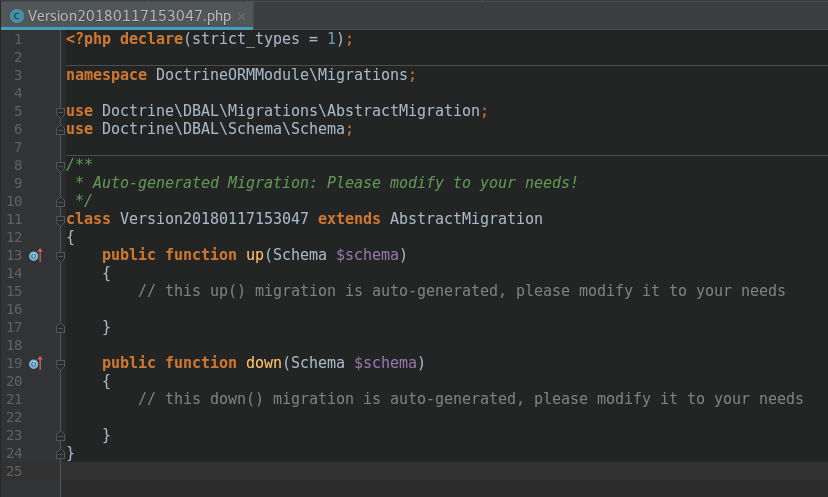The width and height of the screenshot is (828, 497).
Task: Click 'public' keyword on line 13
Action: (129, 255)
